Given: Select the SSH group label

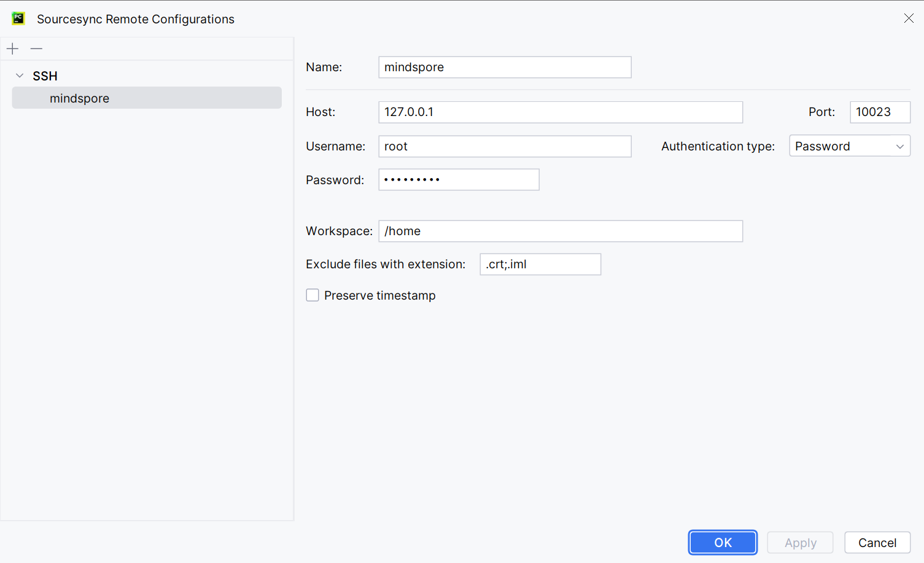Looking at the screenshot, I should (x=45, y=76).
